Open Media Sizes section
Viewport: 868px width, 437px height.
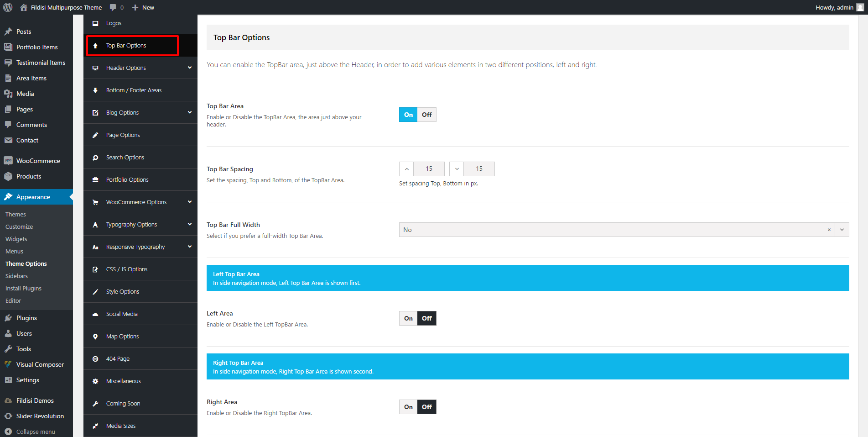click(x=140, y=426)
